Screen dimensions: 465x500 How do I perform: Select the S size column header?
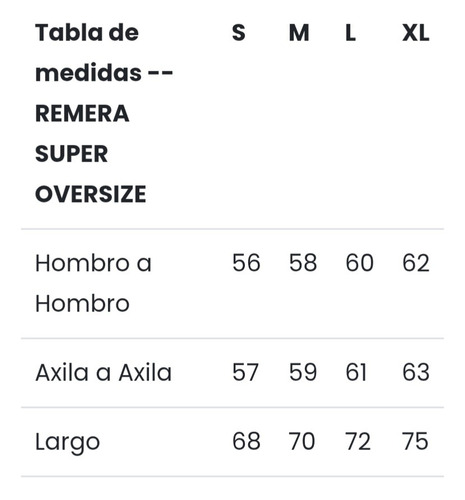point(239,33)
